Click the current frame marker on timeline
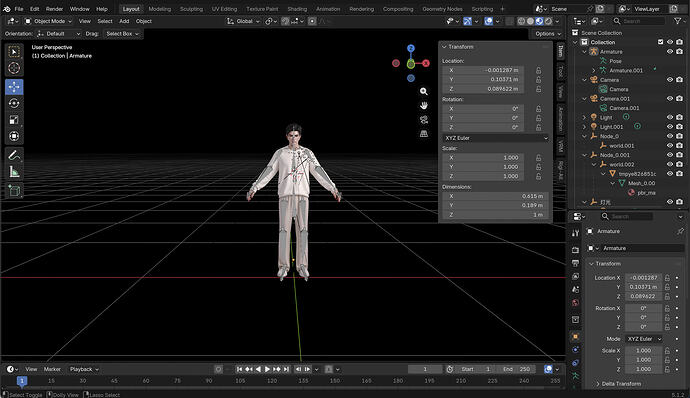The image size is (690, 398). click(22, 380)
